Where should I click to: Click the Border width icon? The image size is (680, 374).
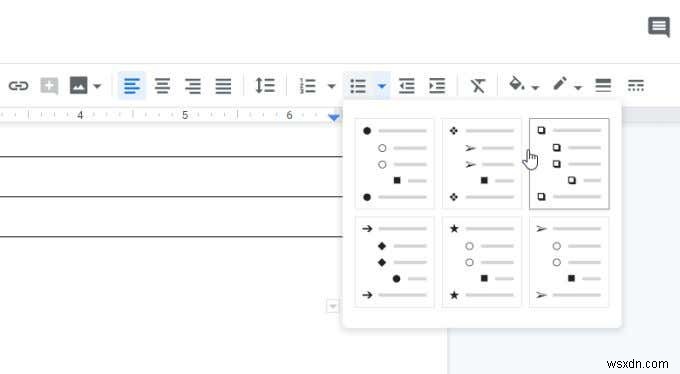click(603, 85)
